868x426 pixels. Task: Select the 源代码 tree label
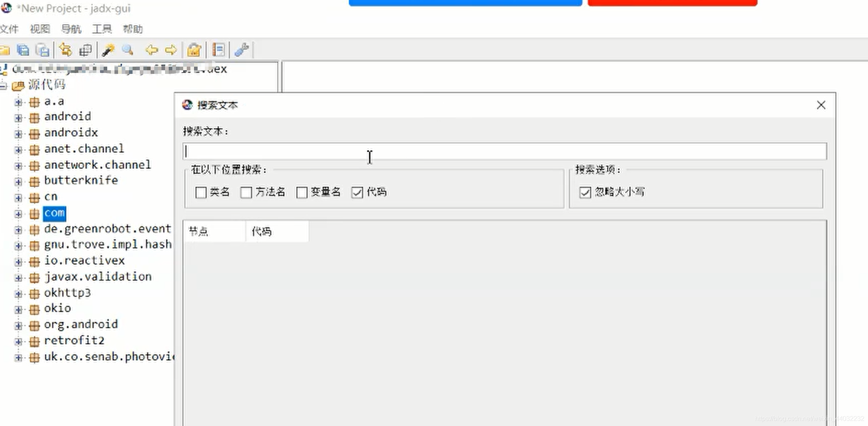click(47, 85)
